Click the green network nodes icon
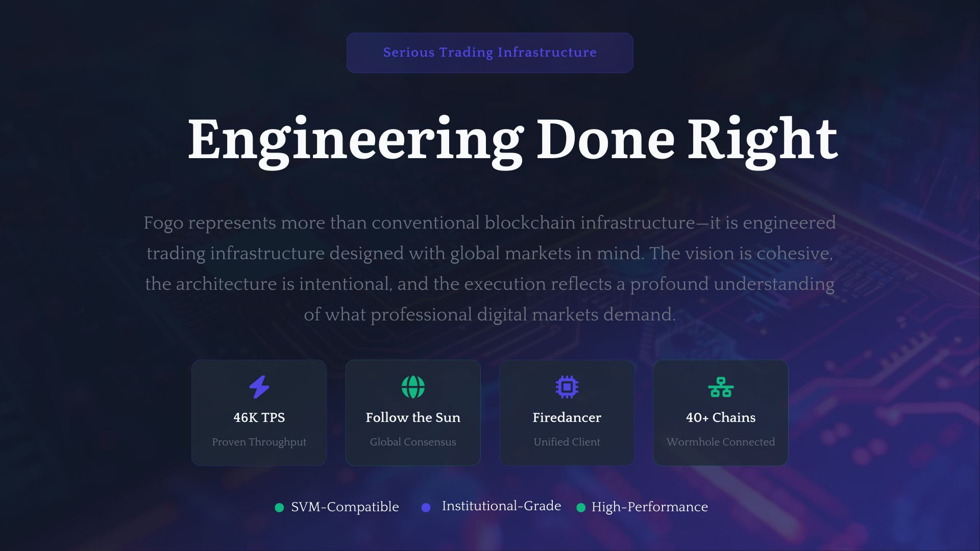980x551 pixels. point(721,387)
